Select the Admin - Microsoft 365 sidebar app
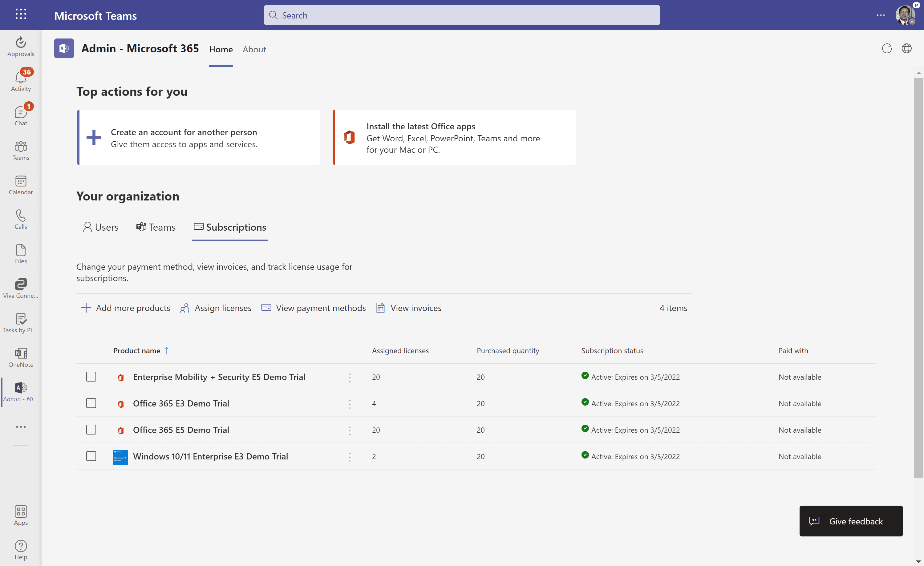The width and height of the screenshot is (924, 566). [x=21, y=392]
